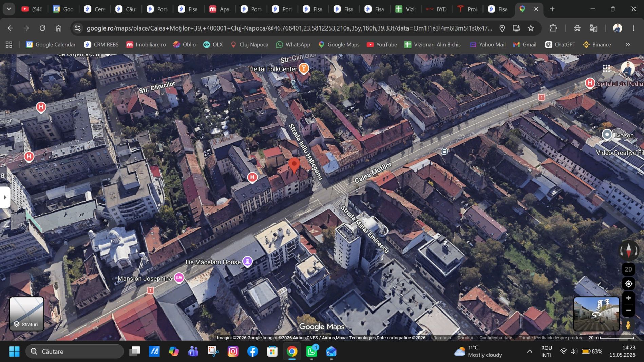Click the browser address bar URL
Screen dimensions: 644x362
tap(289, 28)
